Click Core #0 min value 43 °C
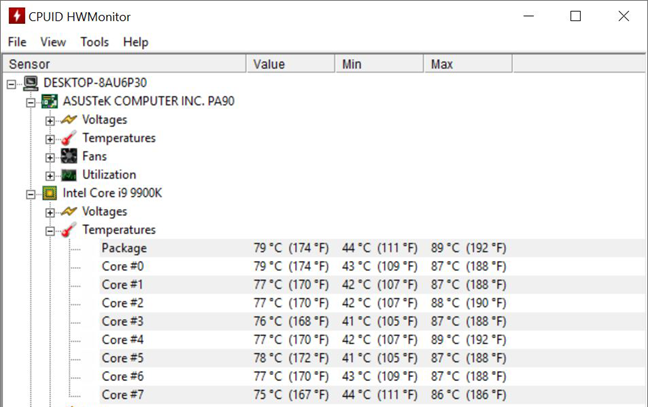Screen dimensions: 648x407 [x=380, y=266]
